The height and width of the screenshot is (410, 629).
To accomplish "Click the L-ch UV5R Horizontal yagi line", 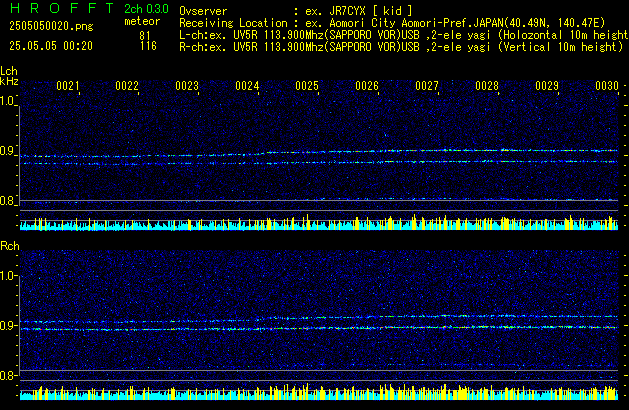I will pos(404,35).
